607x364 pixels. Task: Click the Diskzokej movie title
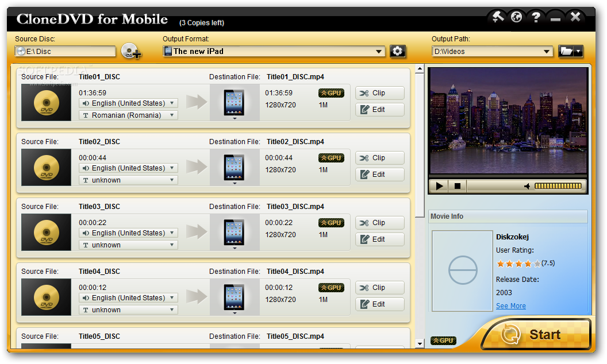pos(513,237)
